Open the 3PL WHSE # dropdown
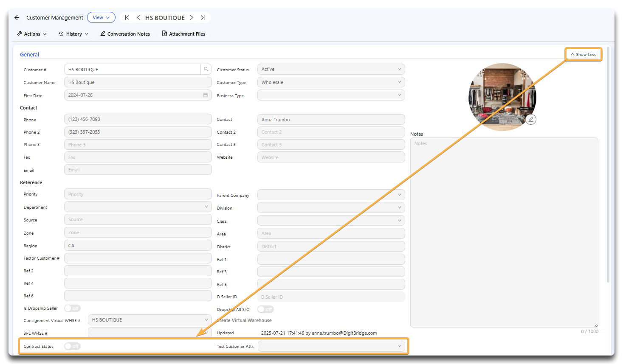 click(150, 333)
